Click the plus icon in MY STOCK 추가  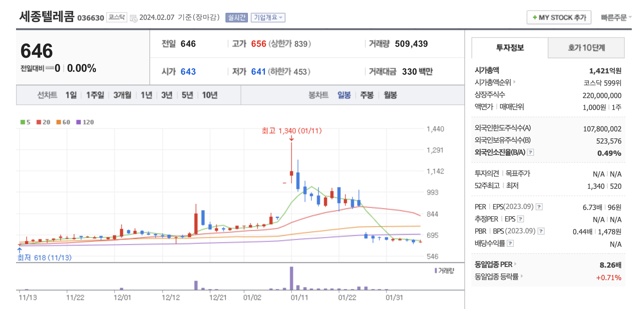pyautogui.click(x=535, y=17)
